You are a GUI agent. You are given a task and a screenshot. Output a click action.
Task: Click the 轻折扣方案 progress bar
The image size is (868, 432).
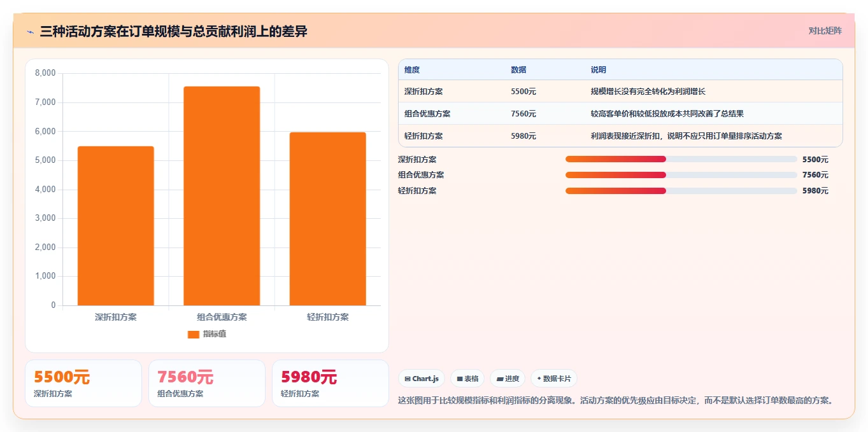point(681,191)
